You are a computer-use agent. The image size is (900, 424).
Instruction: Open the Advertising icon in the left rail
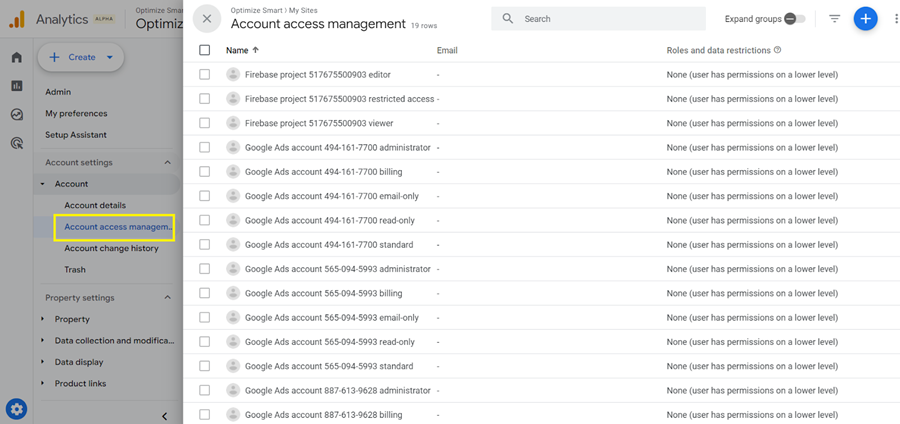tap(17, 143)
